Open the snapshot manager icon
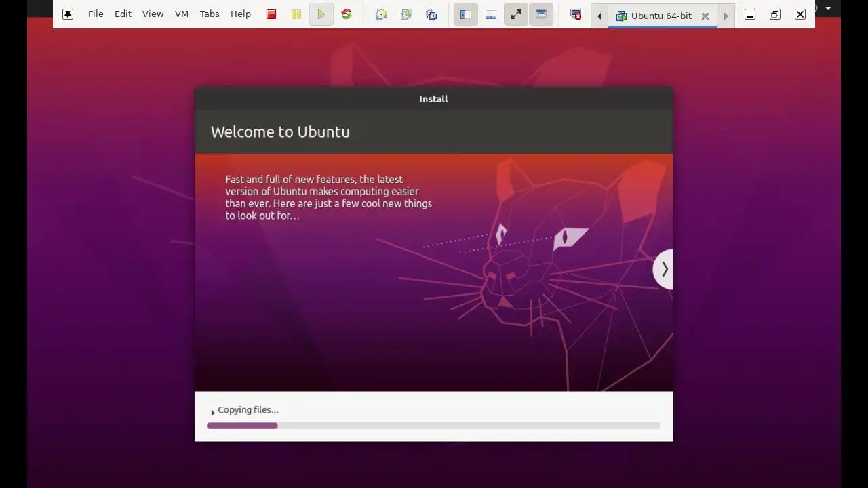The width and height of the screenshot is (868, 488). pos(431,14)
